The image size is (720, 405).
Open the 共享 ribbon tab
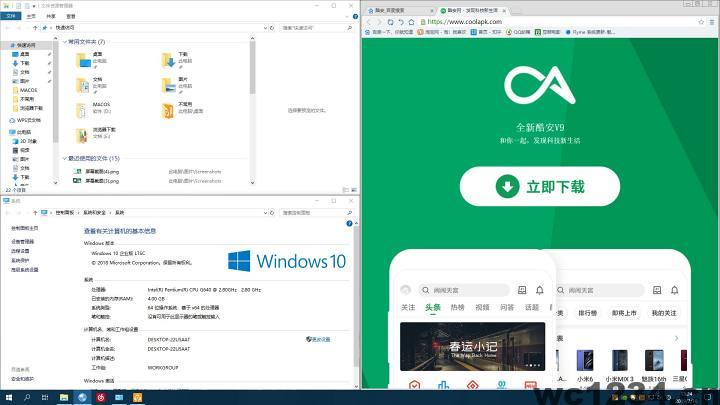[x=51, y=16]
